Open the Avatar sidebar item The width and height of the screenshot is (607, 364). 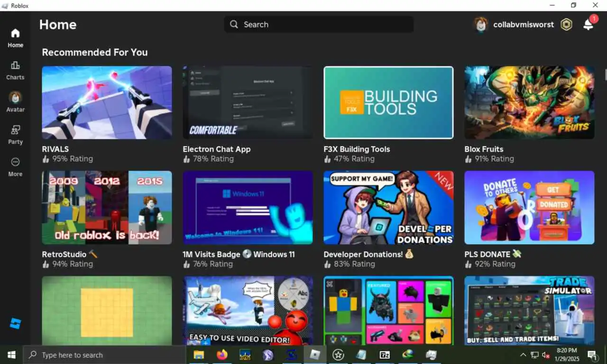coord(15,103)
